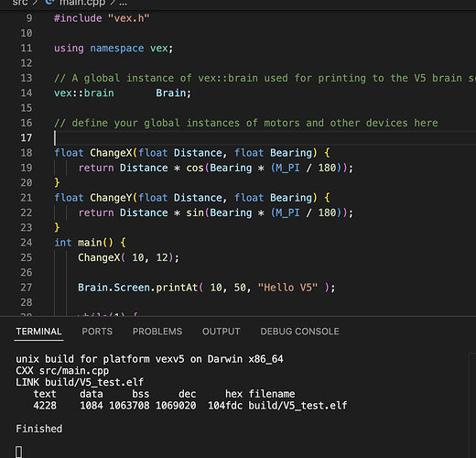
Task: Expand the breadcrumb ellipsis symbol list
Action: 123,3
